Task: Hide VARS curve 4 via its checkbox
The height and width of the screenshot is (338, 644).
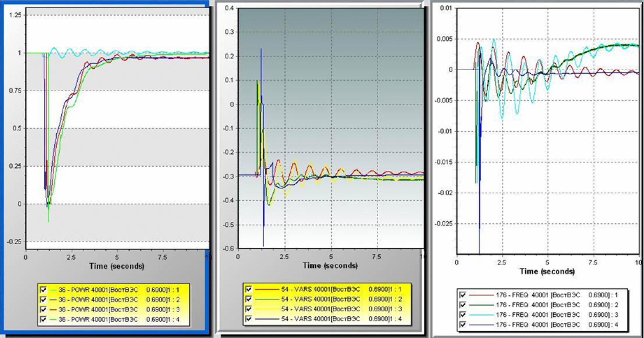Action: pyautogui.click(x=249, y=319)
